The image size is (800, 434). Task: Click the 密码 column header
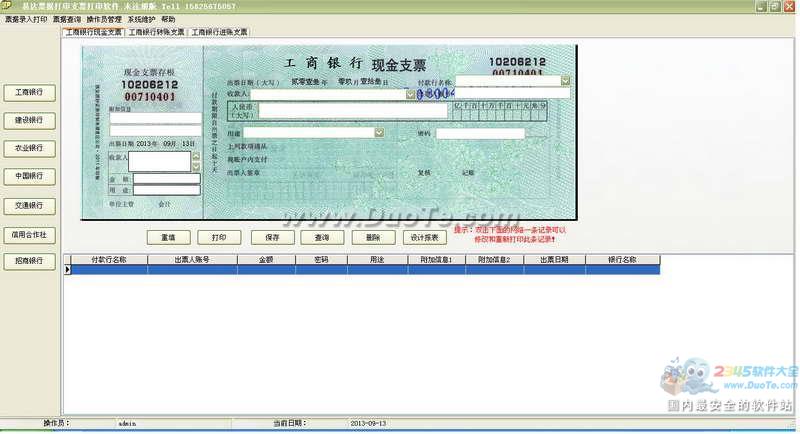321,260
